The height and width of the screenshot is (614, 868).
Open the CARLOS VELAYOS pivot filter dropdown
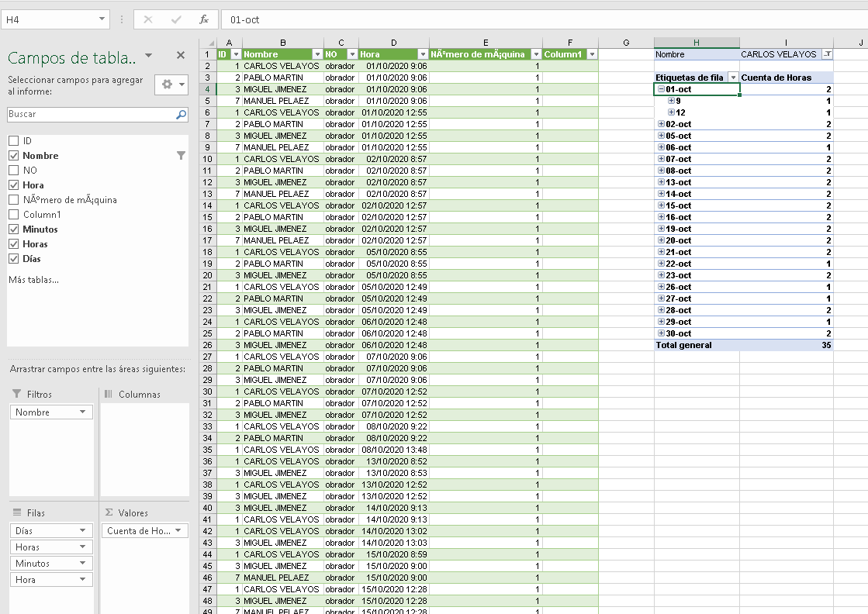coord(827,54)
